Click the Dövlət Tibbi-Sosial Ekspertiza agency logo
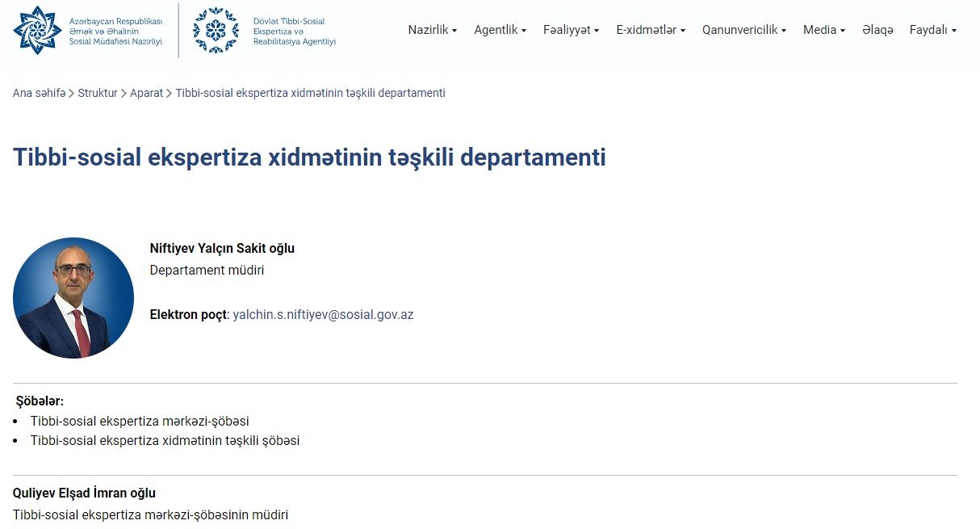 pyautogui.click(x=216, y=31)
